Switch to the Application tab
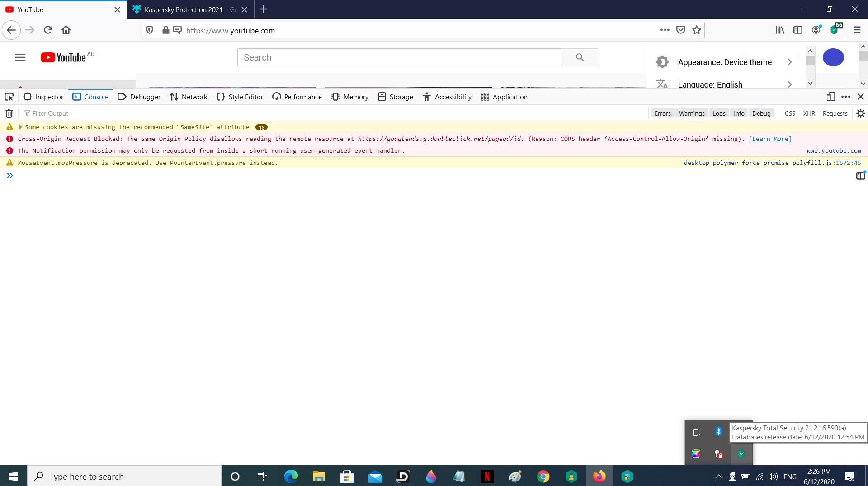 504,97
